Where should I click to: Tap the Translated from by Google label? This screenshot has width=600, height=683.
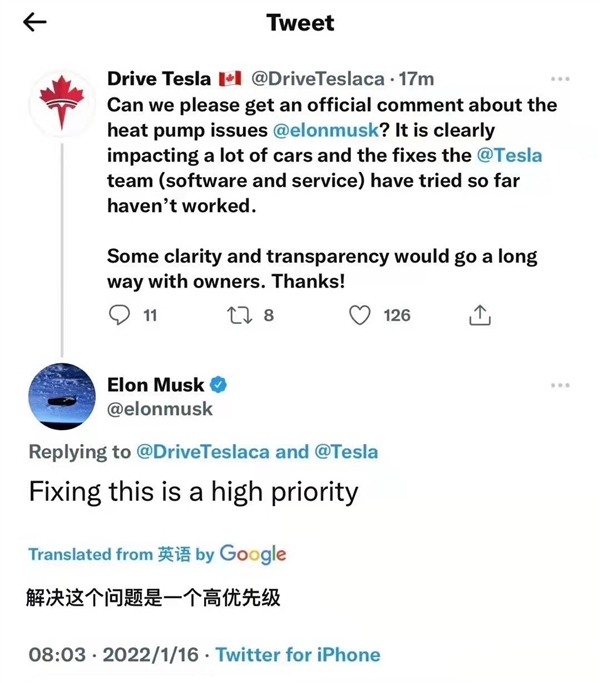(157, 554)
